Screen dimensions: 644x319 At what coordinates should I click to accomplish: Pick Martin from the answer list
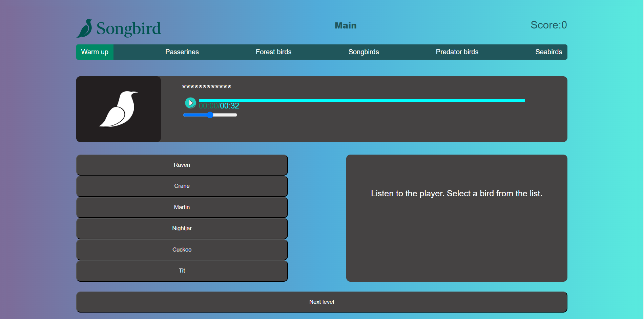point(182,207)
